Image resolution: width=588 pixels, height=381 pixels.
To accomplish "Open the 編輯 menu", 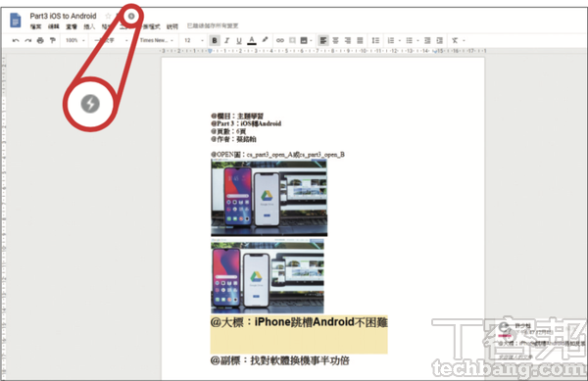I will (54, 26).
